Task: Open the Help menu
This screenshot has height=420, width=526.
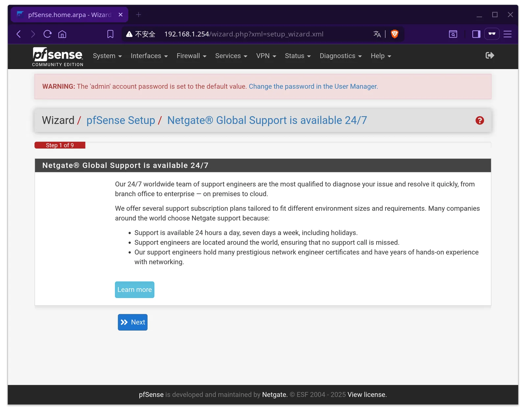Action: 381,56
